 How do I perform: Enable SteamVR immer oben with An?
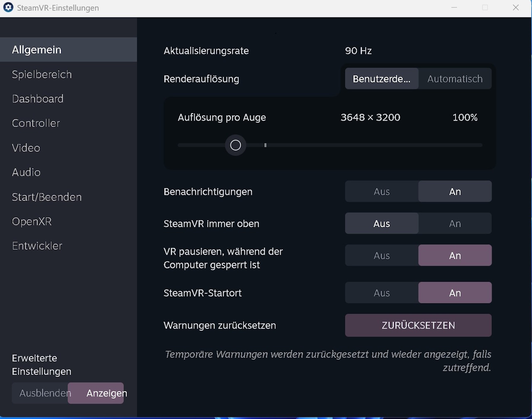[x=455, y=224]
